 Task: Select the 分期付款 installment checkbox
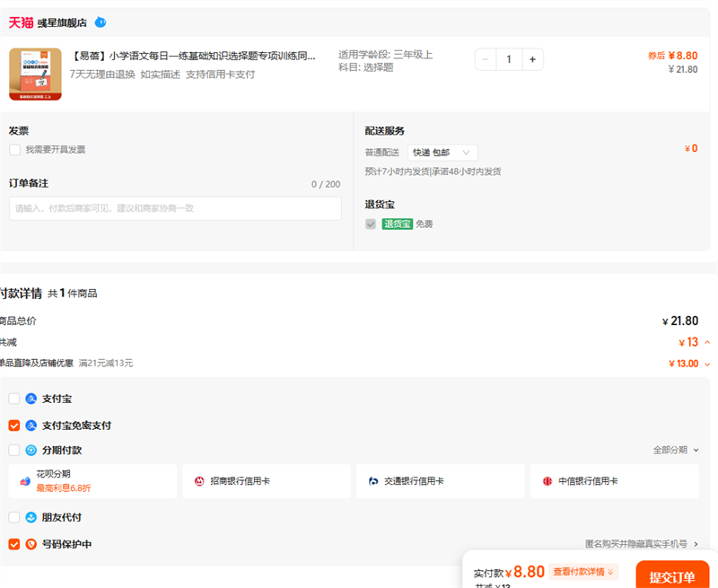(x=14, y=450)
